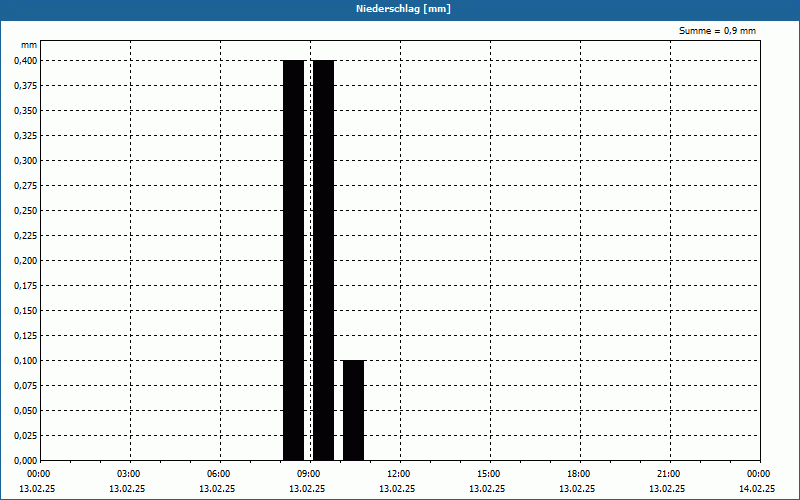Click the 0,400 y-axis value
The width and height of the screenshot is (800, 500).
click(26, 61)
